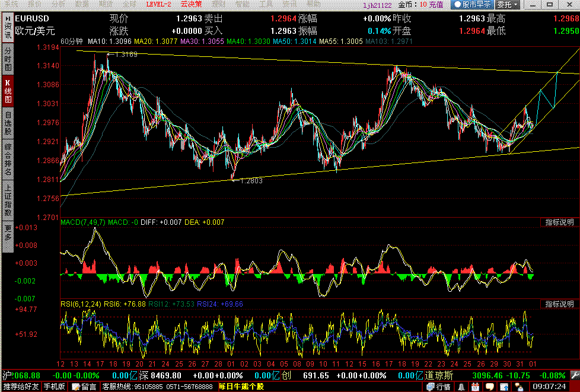
Task: Click 指标说明 button in RSI panel
Action: [x=560, y=304]
